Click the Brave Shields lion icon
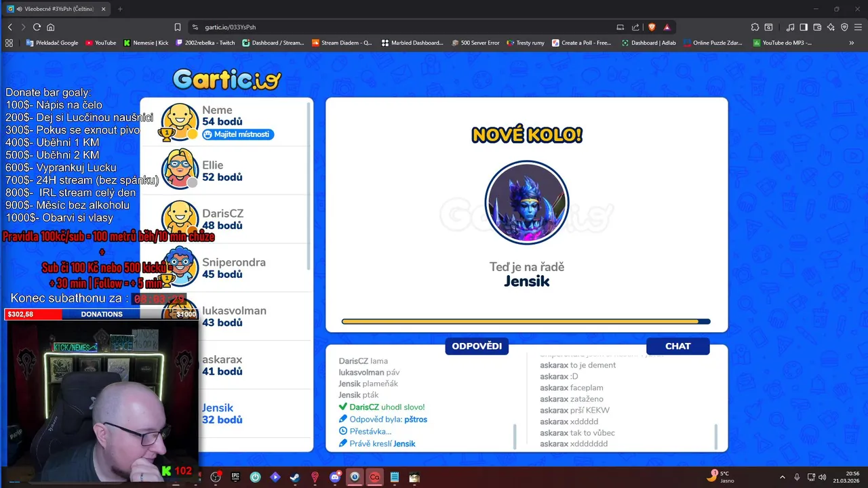868x488 pixels. point(652,27)
